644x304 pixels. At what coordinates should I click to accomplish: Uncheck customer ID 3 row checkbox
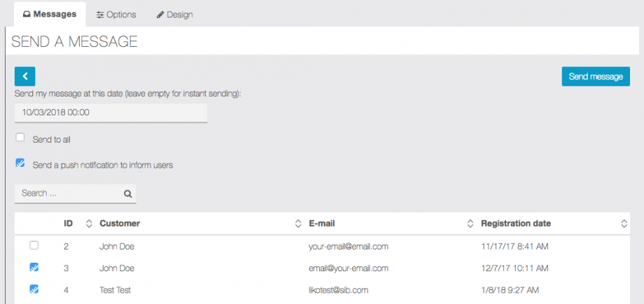[34, 267]
